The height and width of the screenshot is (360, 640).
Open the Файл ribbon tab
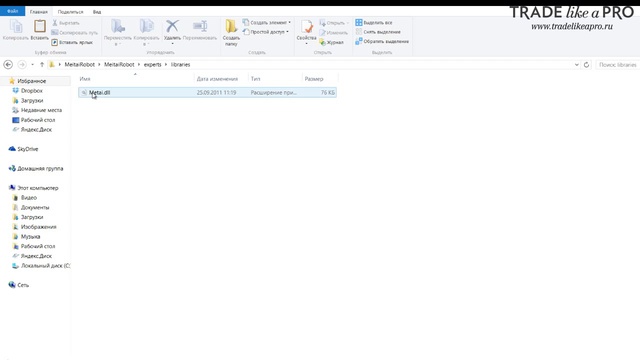click(13, 11)
